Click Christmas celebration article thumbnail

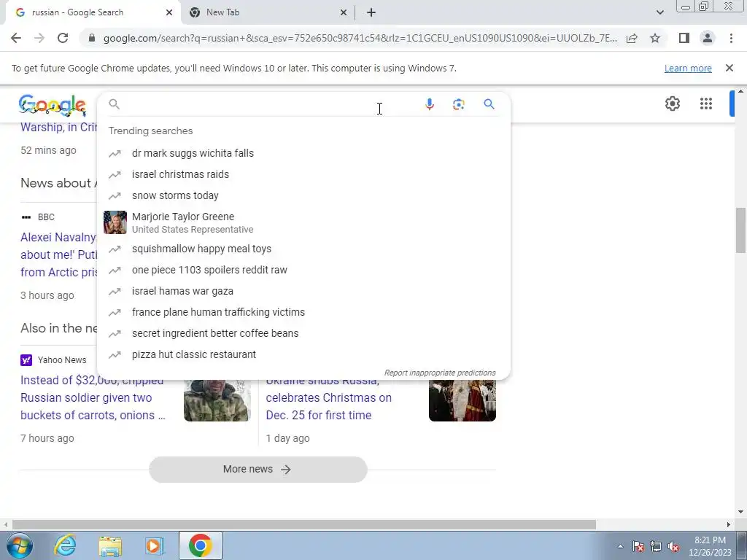point(462,400)
